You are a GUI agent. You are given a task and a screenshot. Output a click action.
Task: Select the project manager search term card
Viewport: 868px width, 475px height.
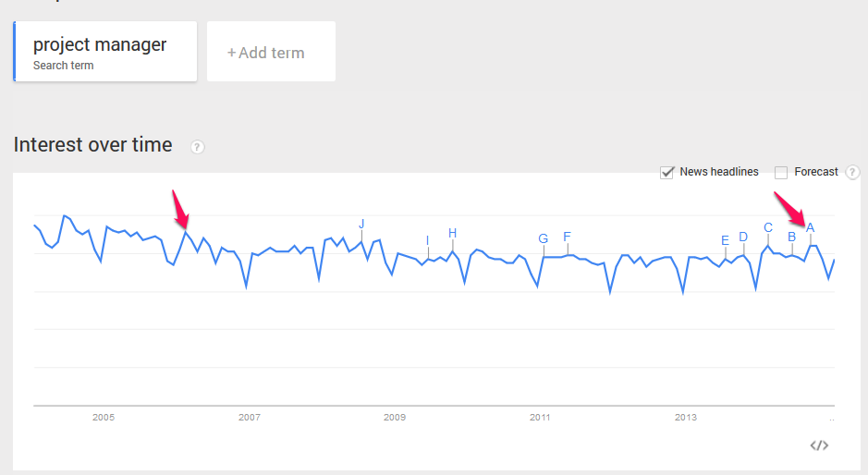click(105, 52)
